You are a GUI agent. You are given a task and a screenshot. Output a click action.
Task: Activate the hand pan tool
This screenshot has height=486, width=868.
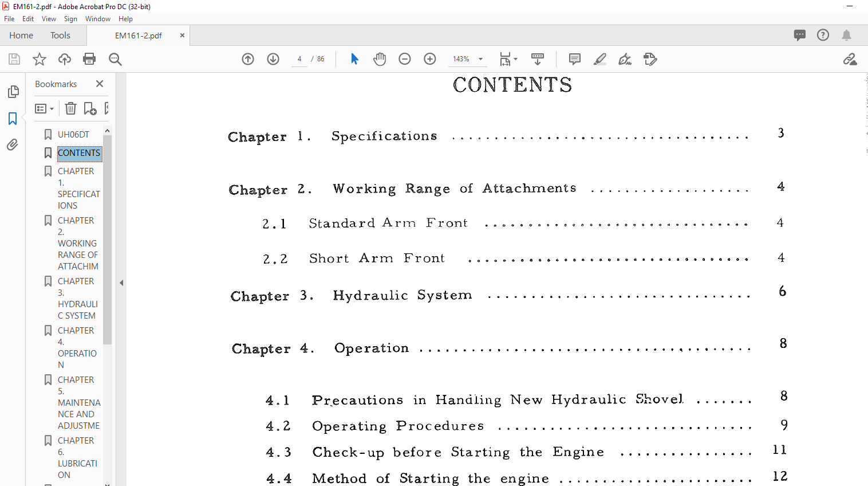point(380,59)
